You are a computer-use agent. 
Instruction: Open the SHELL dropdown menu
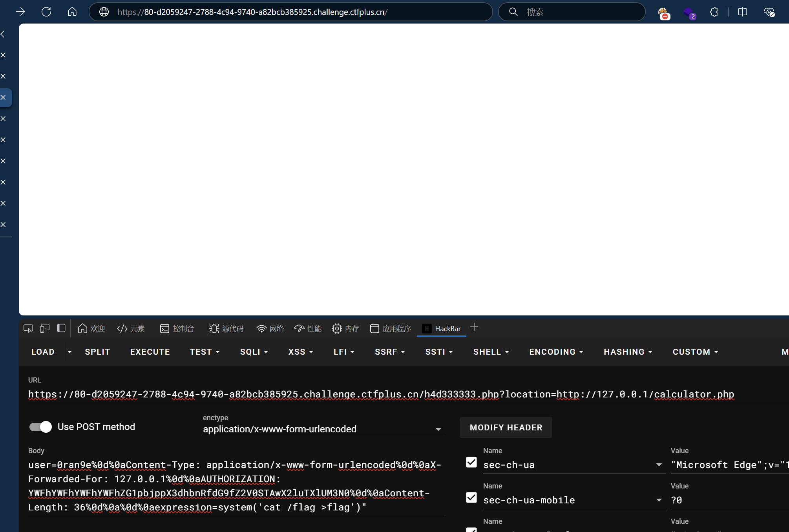click(491, 352)
